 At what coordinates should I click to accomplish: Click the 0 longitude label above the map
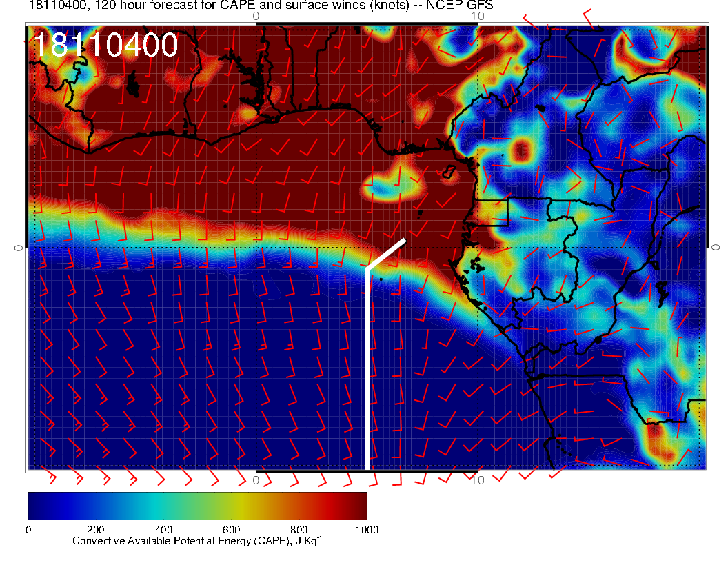pos(256,15)
